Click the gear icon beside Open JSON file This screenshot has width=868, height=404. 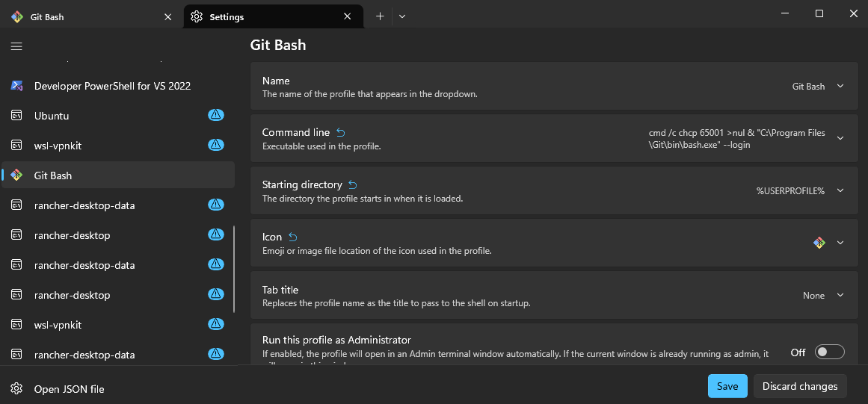[16, 388]
